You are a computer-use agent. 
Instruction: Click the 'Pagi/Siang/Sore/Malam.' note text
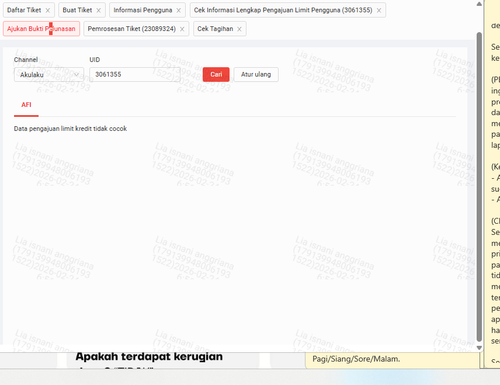[356, 359]
